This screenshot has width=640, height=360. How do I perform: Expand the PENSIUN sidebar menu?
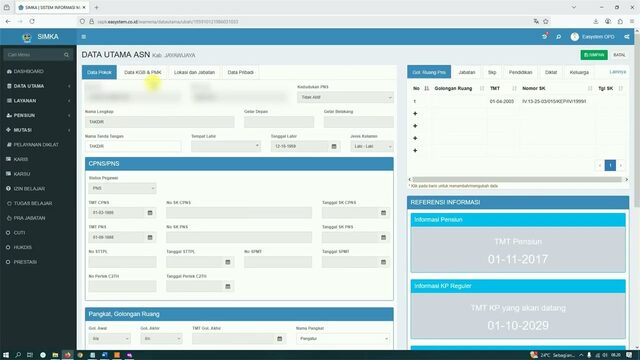point(38,116)
